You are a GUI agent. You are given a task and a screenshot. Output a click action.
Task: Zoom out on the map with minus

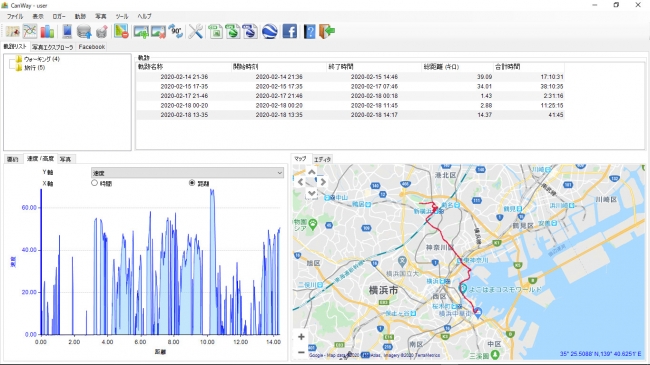(301, 353)
